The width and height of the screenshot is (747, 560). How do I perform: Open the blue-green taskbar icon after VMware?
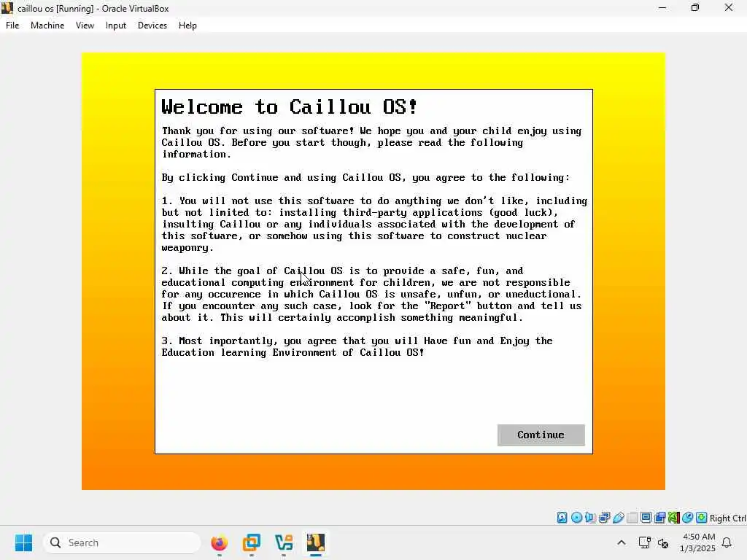pos(284,542)
